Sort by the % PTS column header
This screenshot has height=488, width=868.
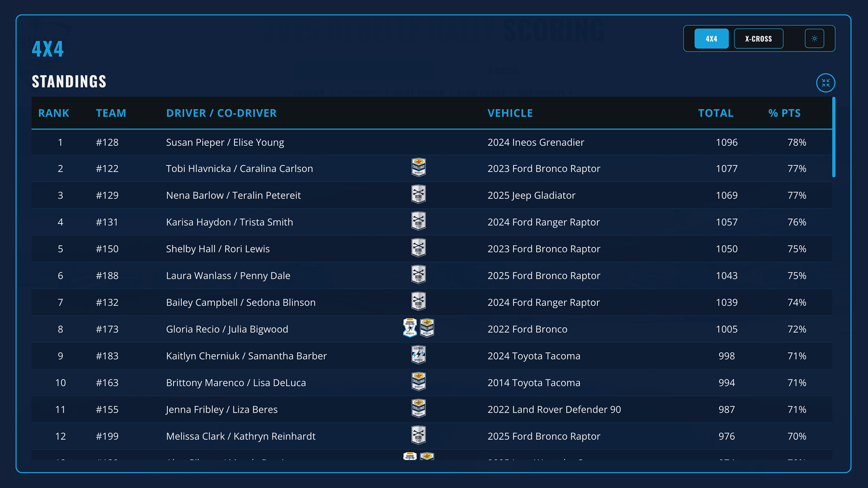click(784, 113)
